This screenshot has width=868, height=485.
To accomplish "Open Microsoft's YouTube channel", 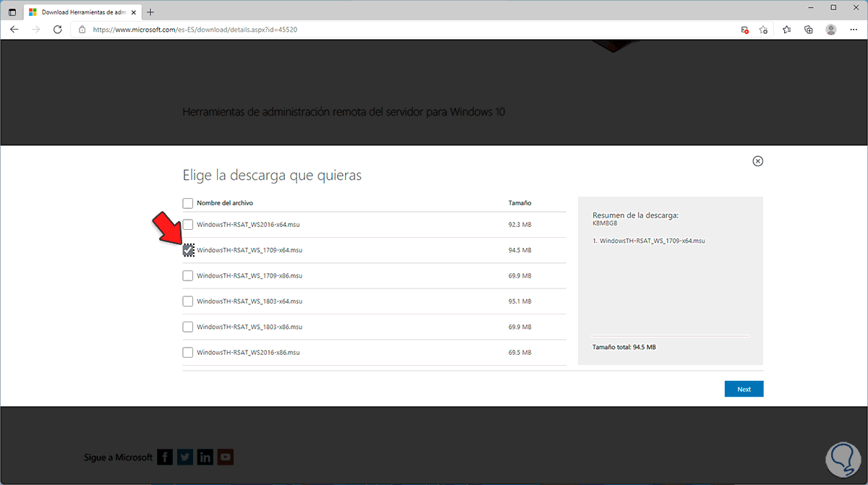I will [226, 457].
